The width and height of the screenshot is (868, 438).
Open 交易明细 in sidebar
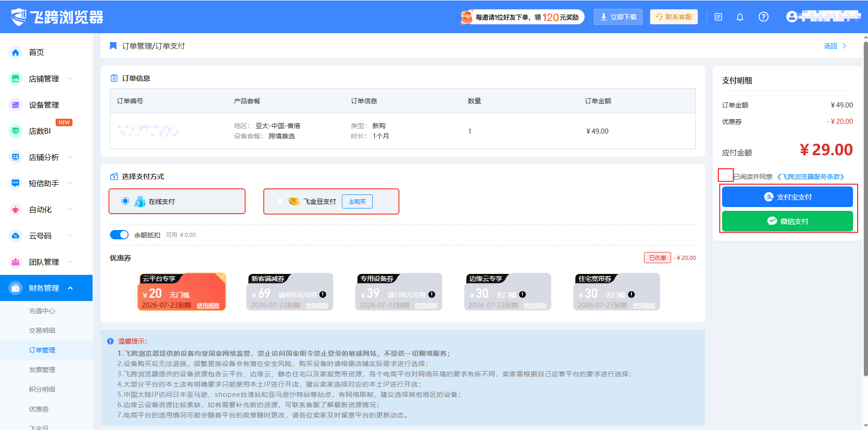(x=42, y=330)
